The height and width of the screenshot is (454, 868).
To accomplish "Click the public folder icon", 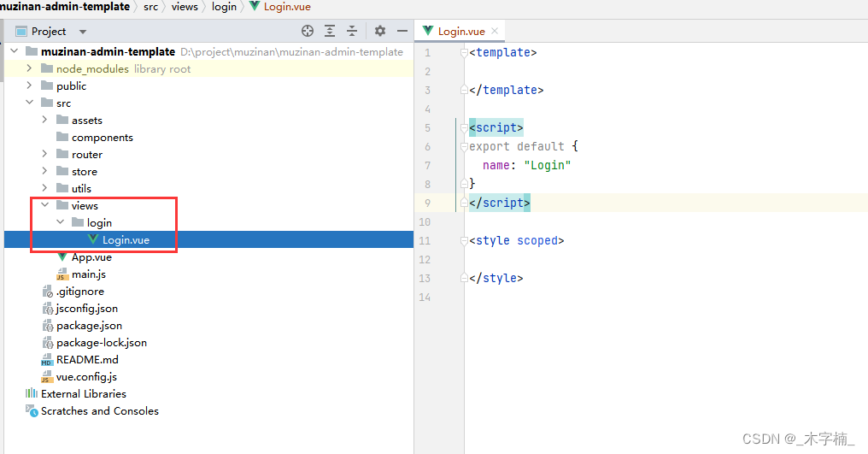I will (x=47, y=85).
